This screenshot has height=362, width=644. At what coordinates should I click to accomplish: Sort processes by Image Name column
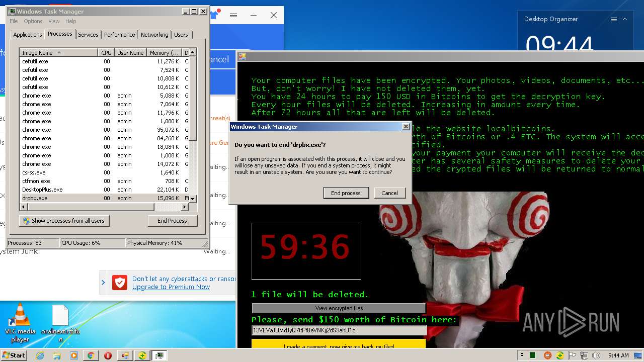click(58, 53)
